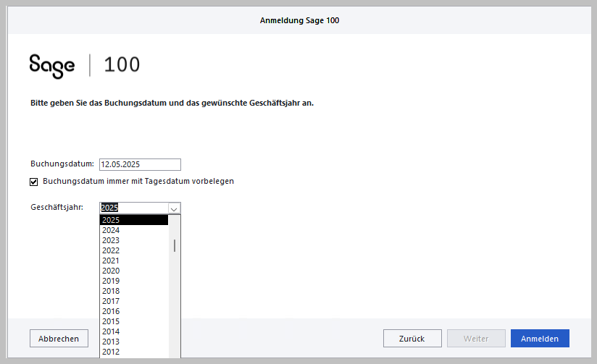This screenshot has width=597, height=364.
Task: Select 2016 in the year list
Action: click(133, 311)
